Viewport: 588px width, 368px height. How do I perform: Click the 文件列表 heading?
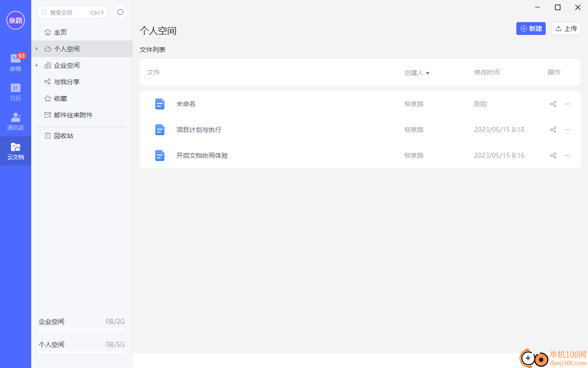point(153,50)
